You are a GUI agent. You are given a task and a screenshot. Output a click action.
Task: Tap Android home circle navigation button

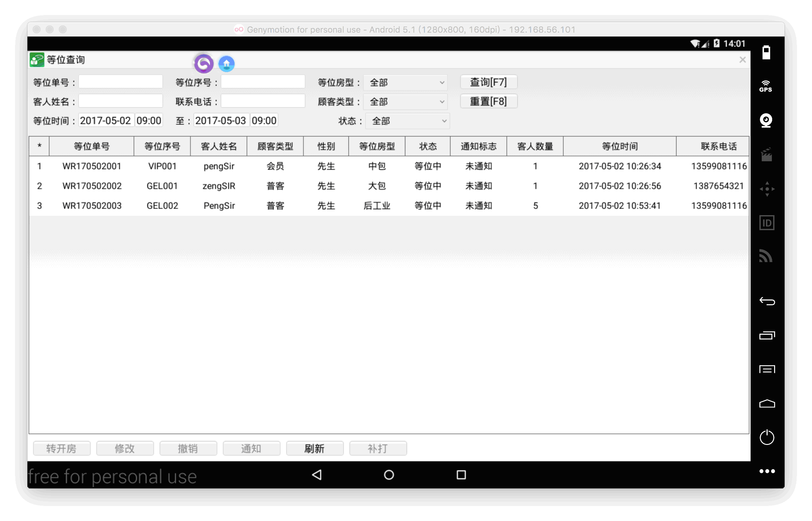pos(389,475)
